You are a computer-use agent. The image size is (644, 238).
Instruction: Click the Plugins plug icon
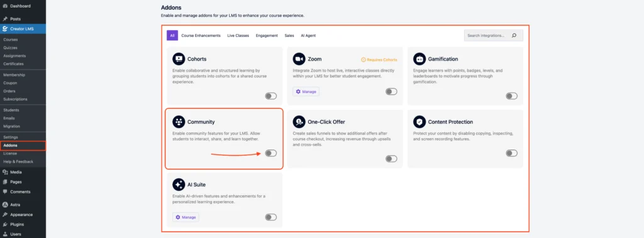5,224
